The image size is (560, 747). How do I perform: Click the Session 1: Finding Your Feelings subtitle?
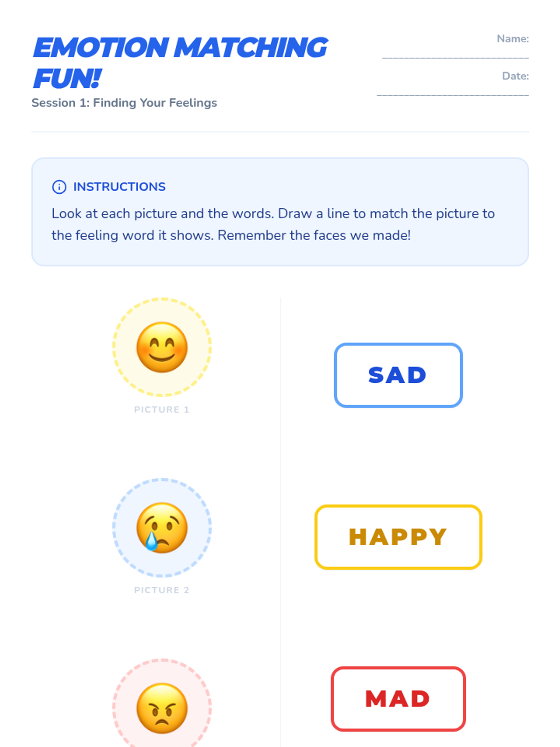[x=124, y=103]
